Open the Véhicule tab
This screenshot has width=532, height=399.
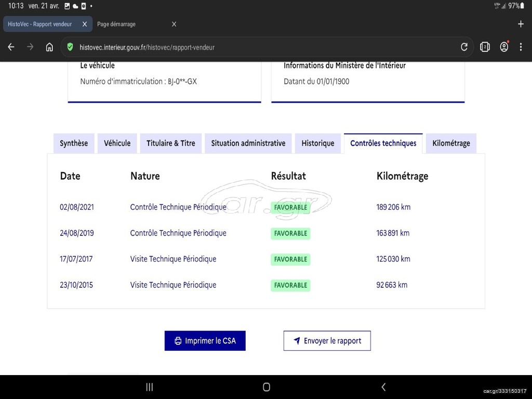tap(117, 143)
